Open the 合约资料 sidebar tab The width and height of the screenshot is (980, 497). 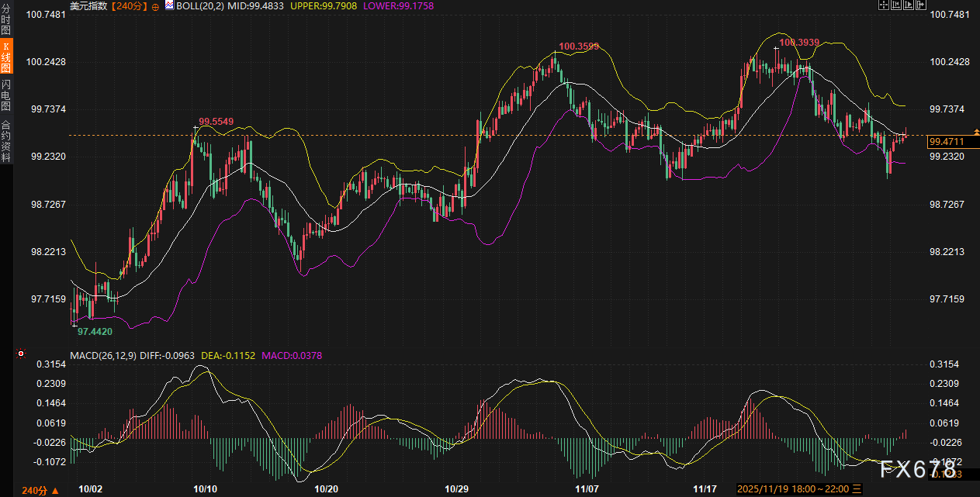[x=6, y=140]
